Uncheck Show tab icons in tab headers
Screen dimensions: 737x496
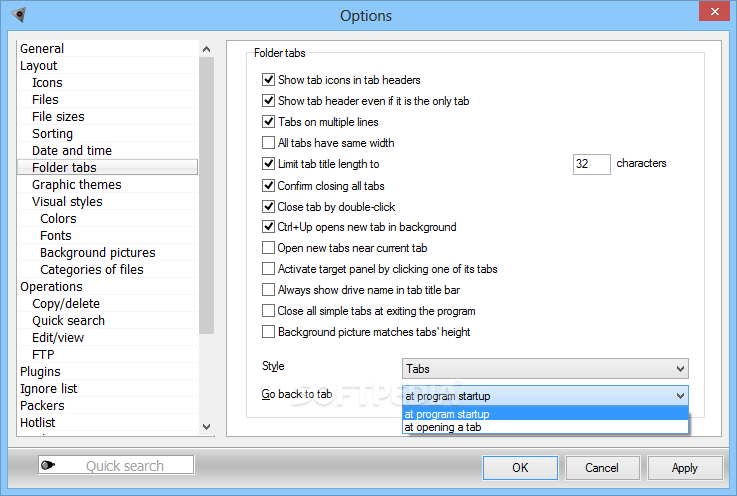[268, 79]
